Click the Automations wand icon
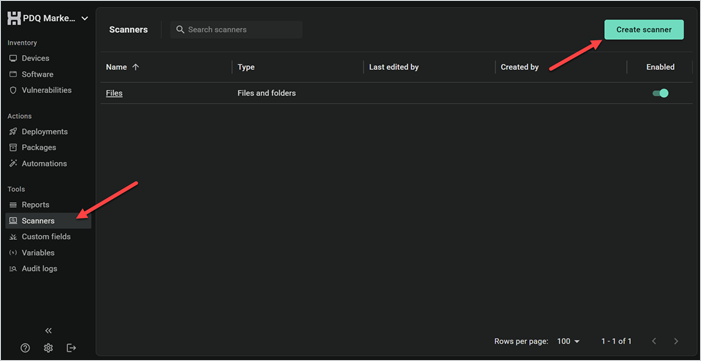 click(x=13, y=164)
